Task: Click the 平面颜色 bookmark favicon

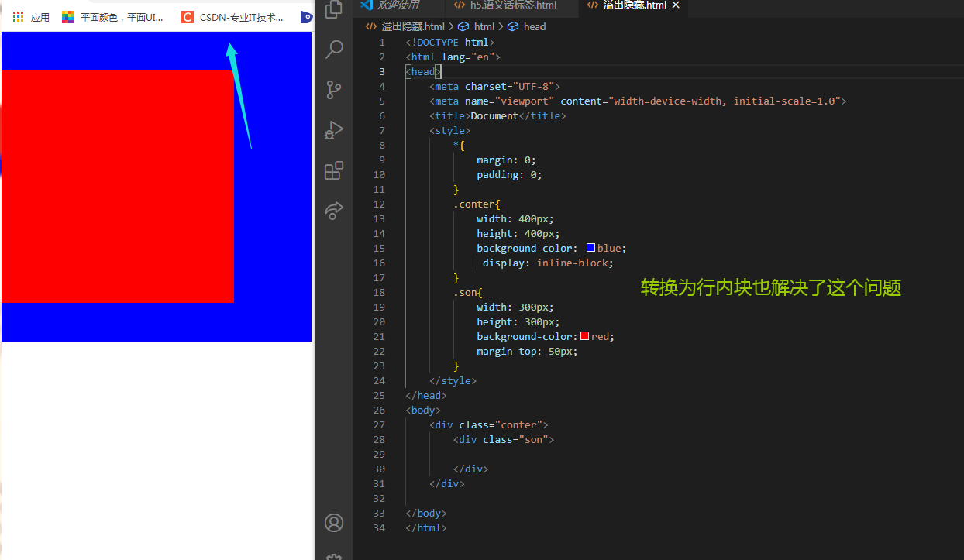Action: point(68,17)
